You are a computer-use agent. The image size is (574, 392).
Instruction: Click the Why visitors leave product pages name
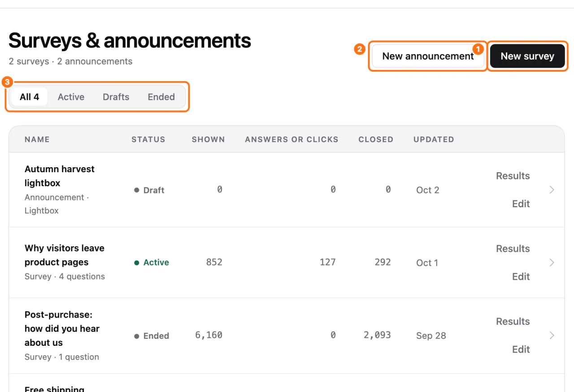coord(65,255)
